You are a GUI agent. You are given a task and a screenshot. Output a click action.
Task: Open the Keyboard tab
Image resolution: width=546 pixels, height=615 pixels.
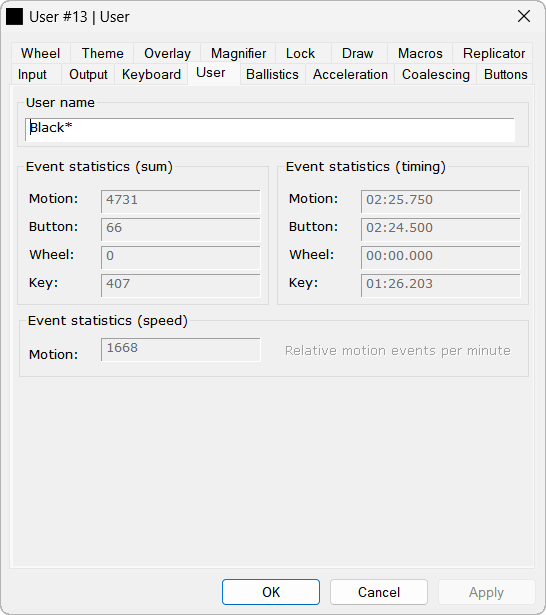[151, 74]
